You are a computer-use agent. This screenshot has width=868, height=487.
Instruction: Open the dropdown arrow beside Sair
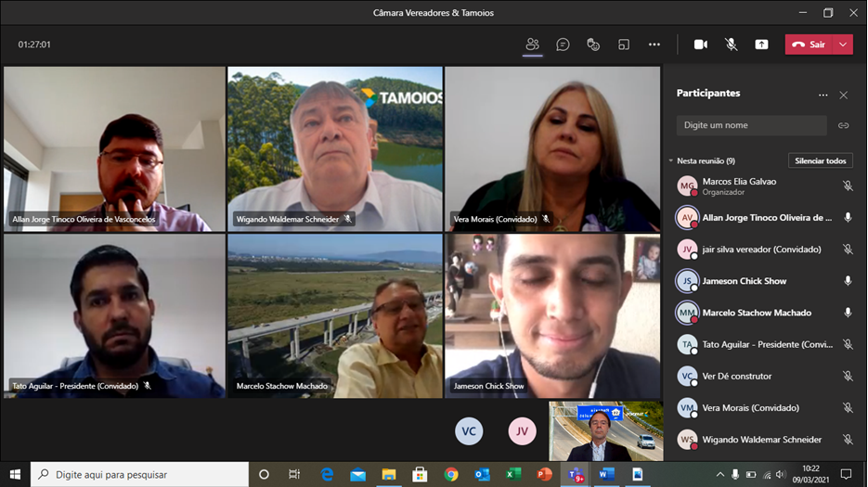click(843, 45)
